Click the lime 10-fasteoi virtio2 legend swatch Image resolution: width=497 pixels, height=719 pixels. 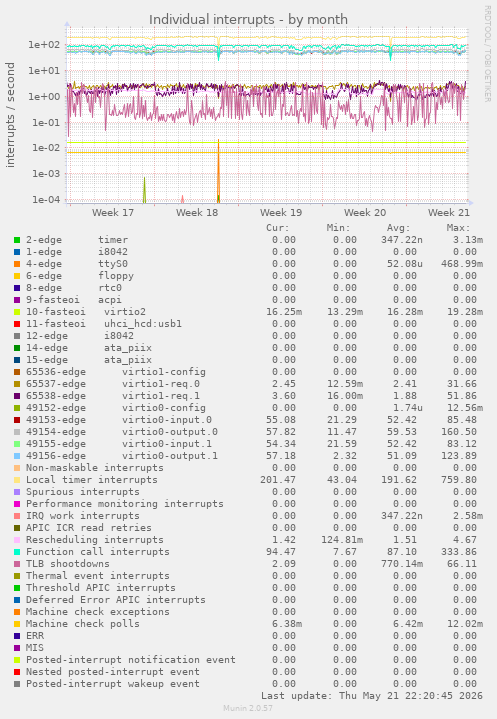(17, 312)
